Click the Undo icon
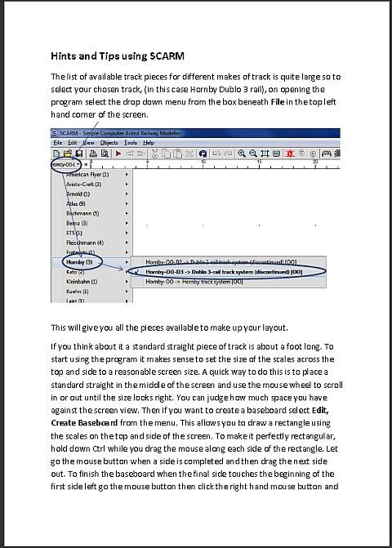This screenshot has width=392, height=548. point(216,154)
